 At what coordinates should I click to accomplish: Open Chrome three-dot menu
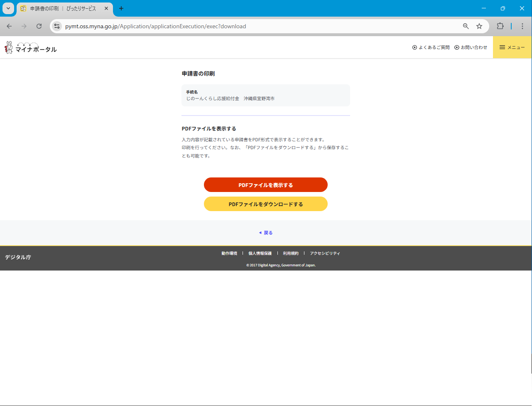click(x=522, y=26)
